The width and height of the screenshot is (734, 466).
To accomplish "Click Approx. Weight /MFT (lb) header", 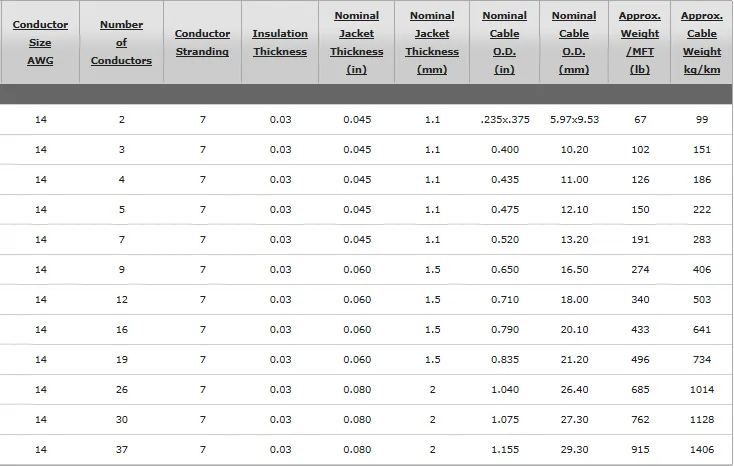I will tap(640, 43).
